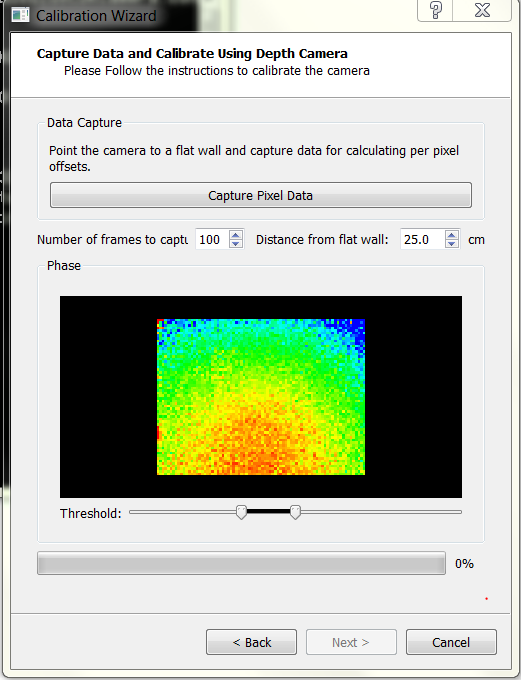Click the Calibration Wizard title bar icon
The image size is (521, 680).
coord(20,15)
